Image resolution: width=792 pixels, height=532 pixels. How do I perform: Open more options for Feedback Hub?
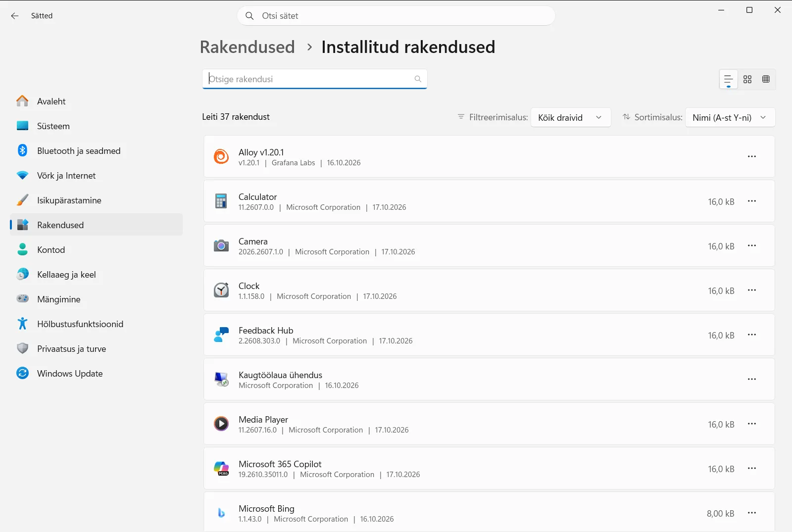[752, 335]
